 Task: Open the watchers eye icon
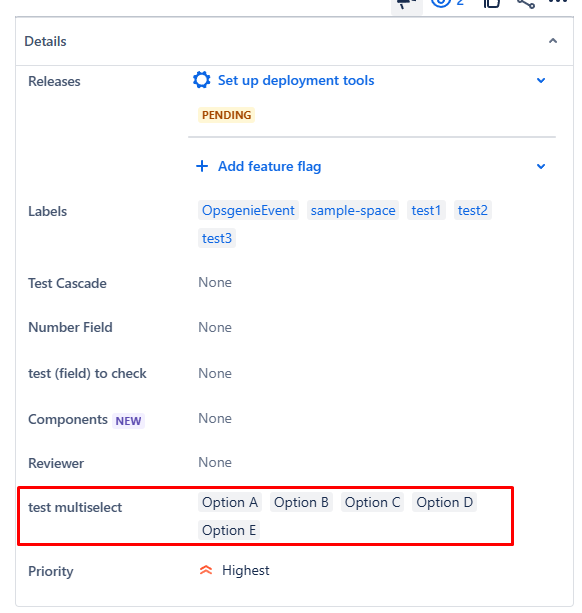[441, 3]
